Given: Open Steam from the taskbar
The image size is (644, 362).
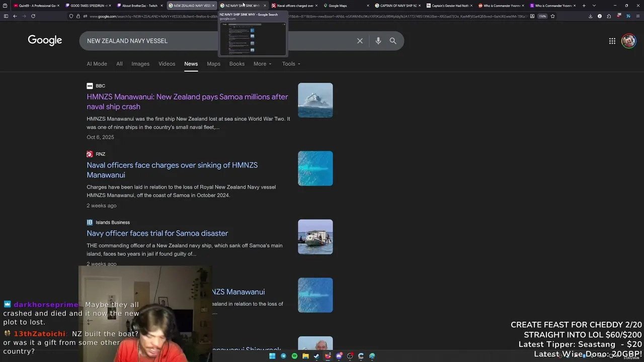Looking at the screenshot, I should tap(316, 356).
